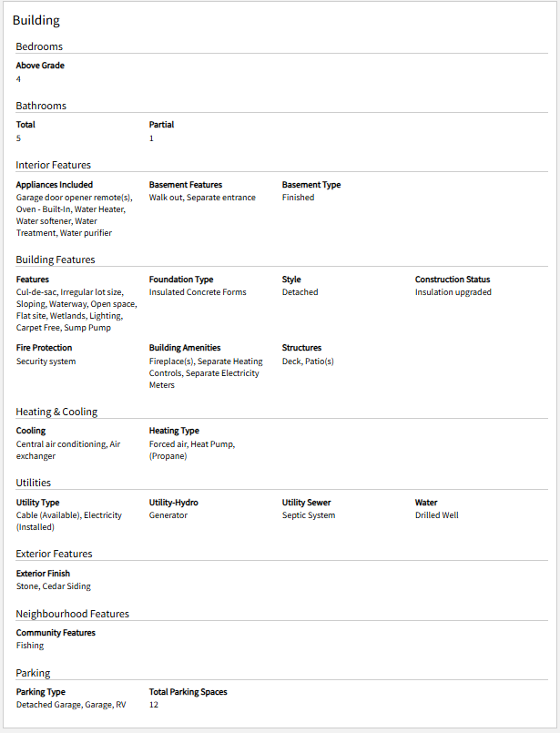Click the Building section title

coord(36,21)
